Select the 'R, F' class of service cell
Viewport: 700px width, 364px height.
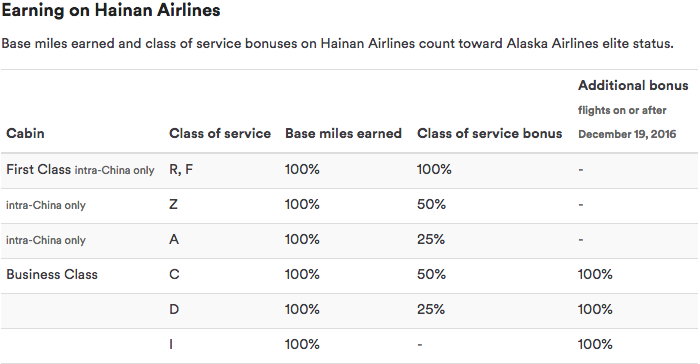[181, 170]
